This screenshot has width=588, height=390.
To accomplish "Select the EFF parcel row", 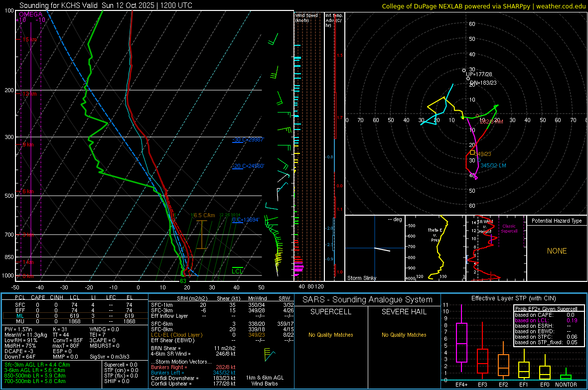I will point(75,310).
